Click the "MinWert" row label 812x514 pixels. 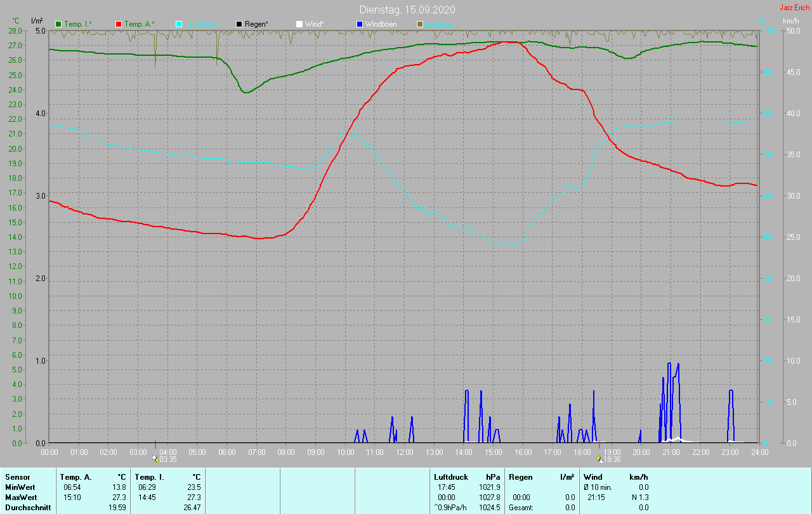(20, 487)
